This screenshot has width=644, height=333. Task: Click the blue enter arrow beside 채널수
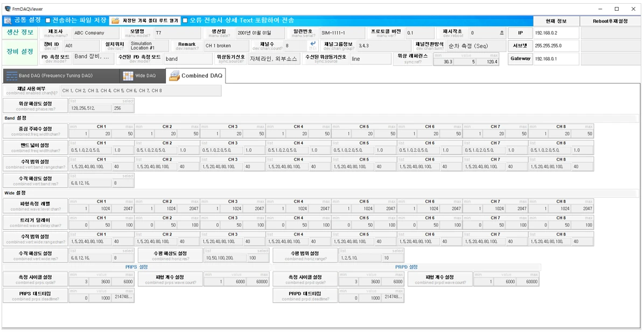tap(313, 44)
